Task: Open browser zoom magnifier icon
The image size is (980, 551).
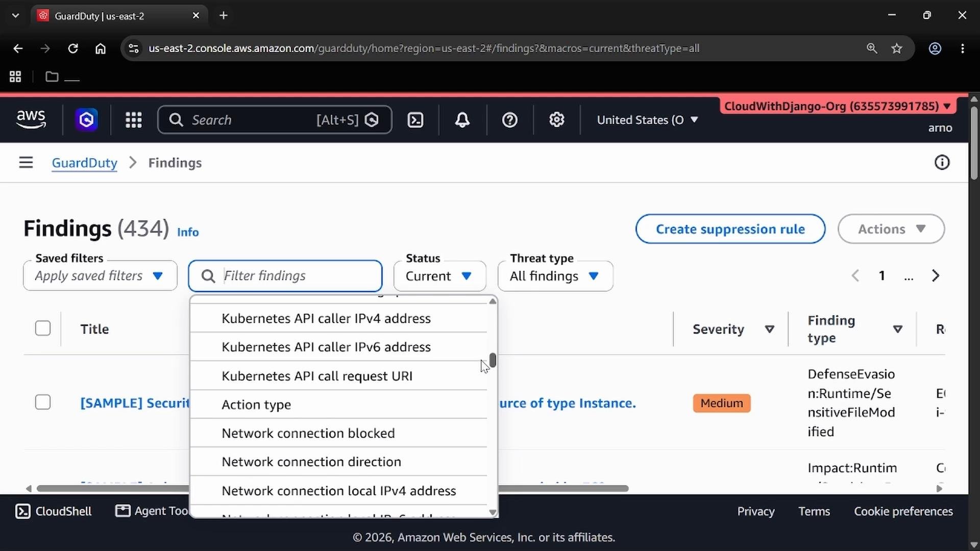Action: tap(872, 48)
